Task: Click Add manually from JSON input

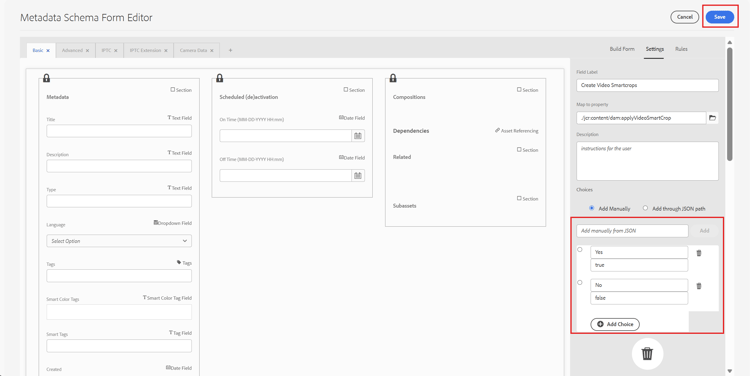Action: click(632, 231)
